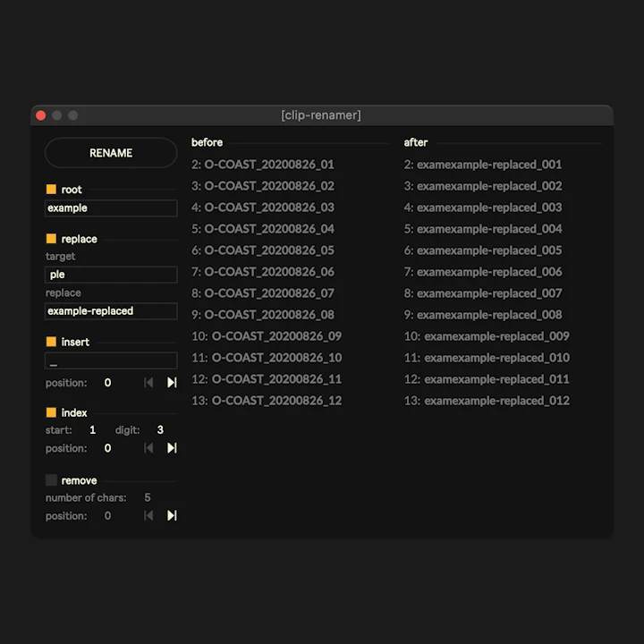Turn off the index checkbox

tap(51, 412)
